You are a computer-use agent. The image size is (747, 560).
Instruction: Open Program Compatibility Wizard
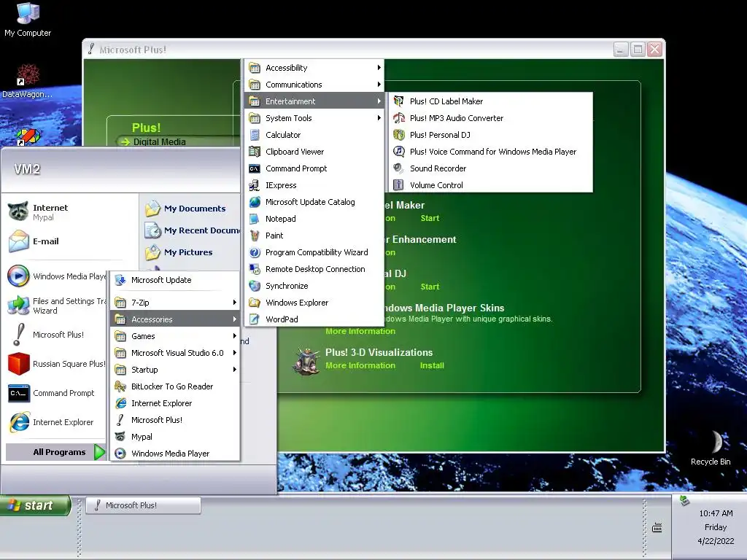314,252
